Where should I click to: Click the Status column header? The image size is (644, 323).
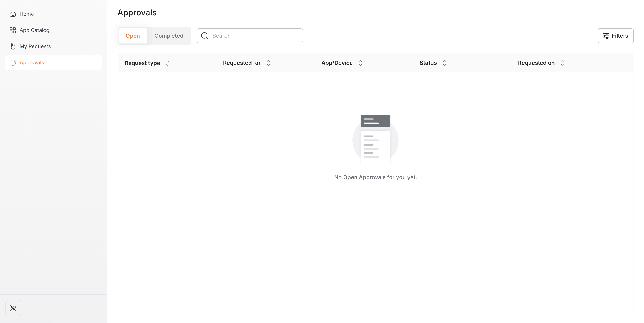click(x=428, y=63)
